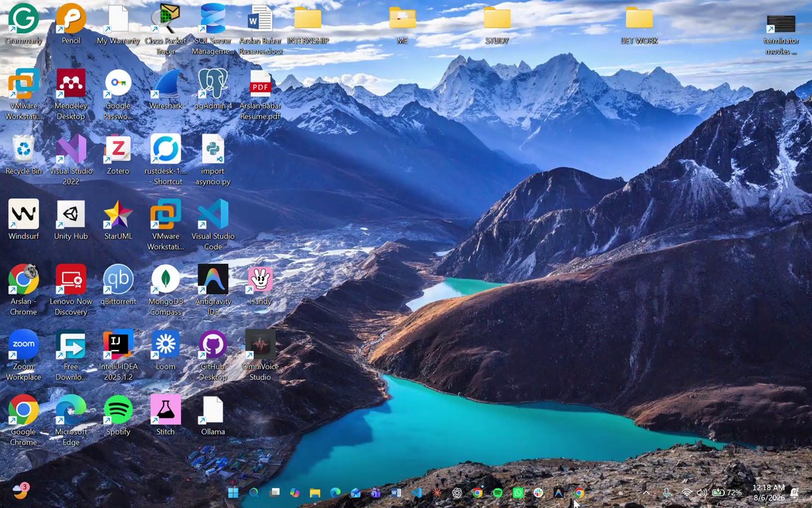This screenshot has width=812, height=508.
Task: Launch Zoom Workplace from desktop
Action: pyautogui.click(x=23, y=344)
